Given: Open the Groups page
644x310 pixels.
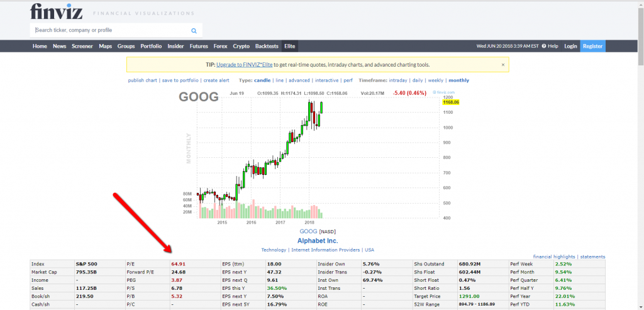Looking at the screenshot, I should [x=126, y=47].
